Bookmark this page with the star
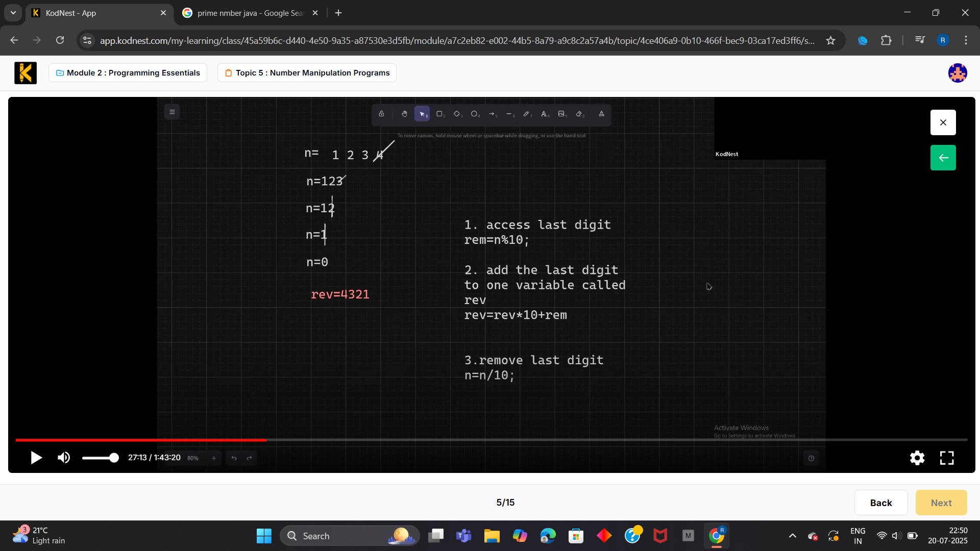This screenshot has height=551, width=980. (831, 40)
